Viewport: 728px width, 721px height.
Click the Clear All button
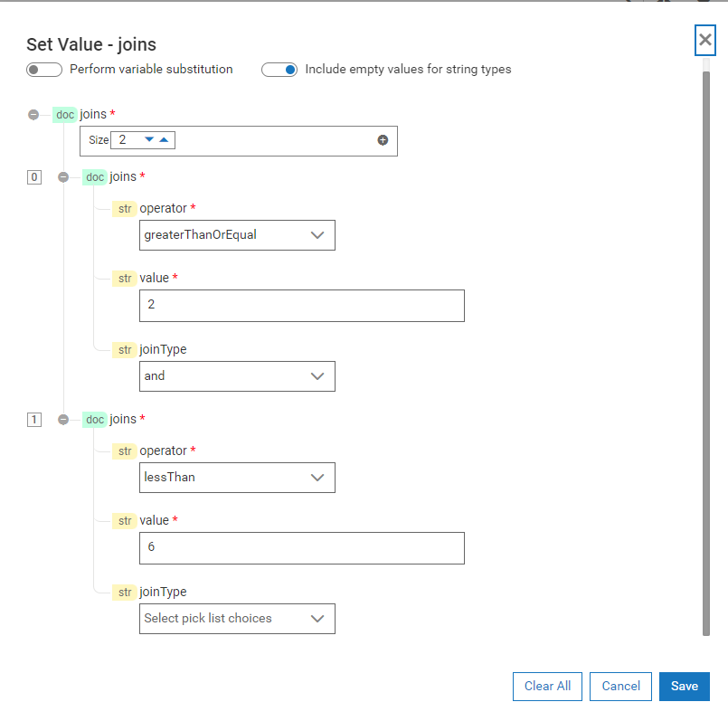(546, 686)
